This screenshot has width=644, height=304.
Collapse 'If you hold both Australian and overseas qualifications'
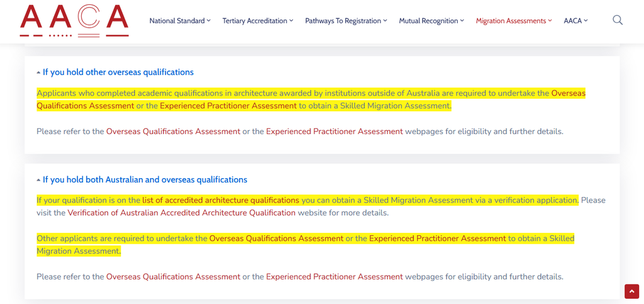[142, 180]
